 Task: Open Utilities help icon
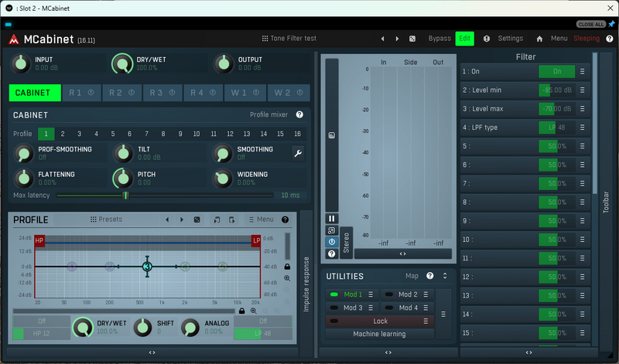(x=430, y=276)
